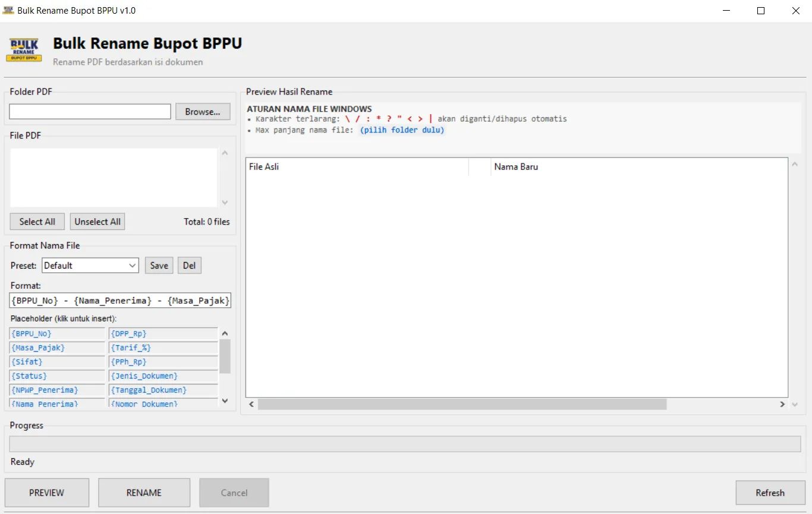
Task: Save the current format preset
Action: [159, 266]
